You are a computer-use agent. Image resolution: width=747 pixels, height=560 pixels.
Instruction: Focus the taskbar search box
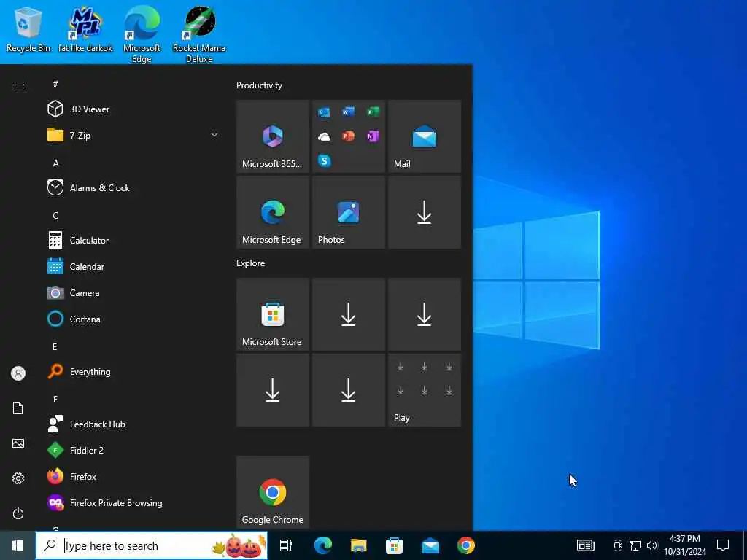pyautogui.click(x=152, y=545)
